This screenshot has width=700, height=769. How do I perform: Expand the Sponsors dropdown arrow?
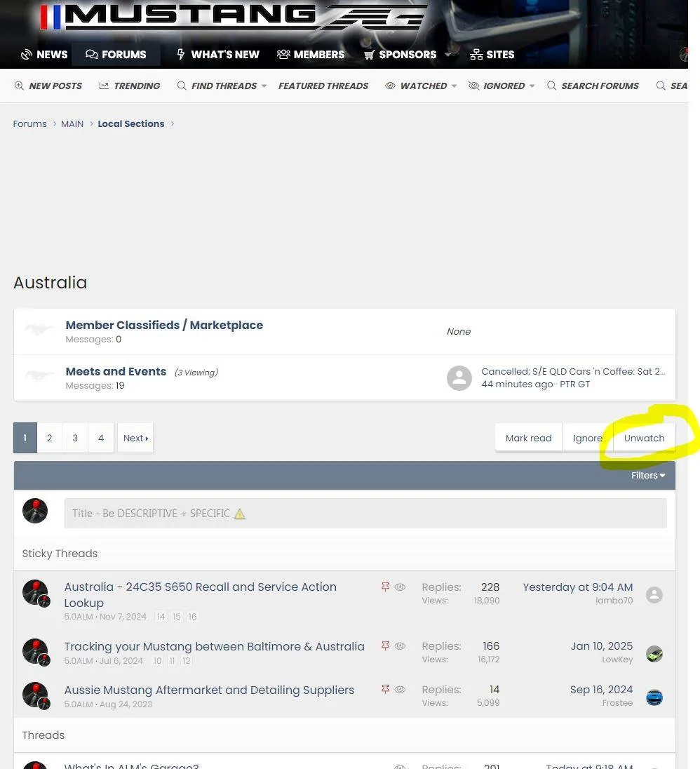coord(447,55)
